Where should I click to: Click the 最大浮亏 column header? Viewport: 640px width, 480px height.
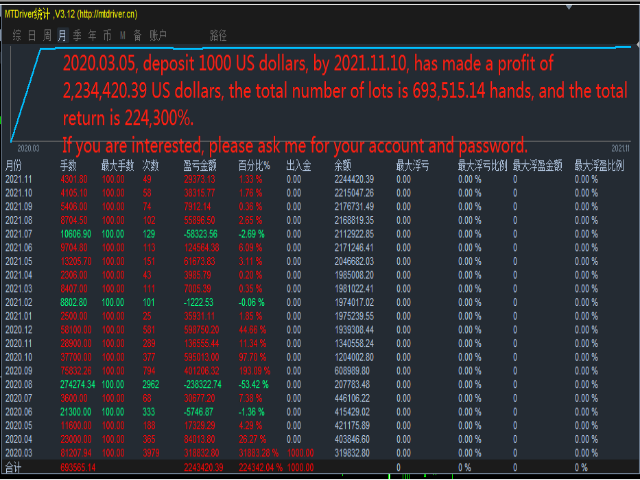tap(413, 166)
